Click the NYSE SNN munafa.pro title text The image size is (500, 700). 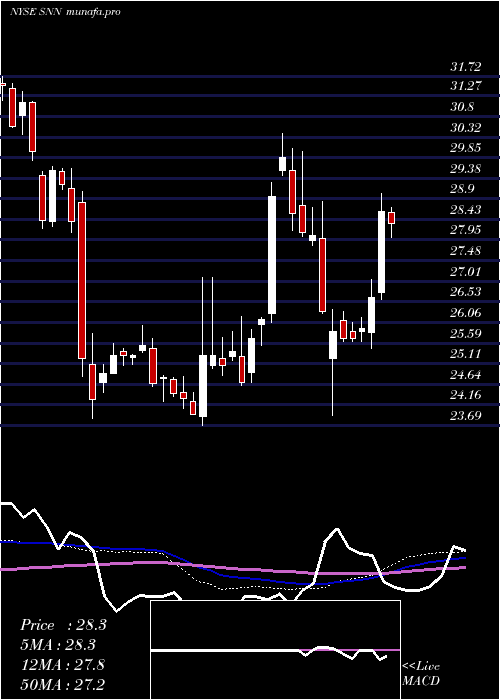click(x=65, y=12)
